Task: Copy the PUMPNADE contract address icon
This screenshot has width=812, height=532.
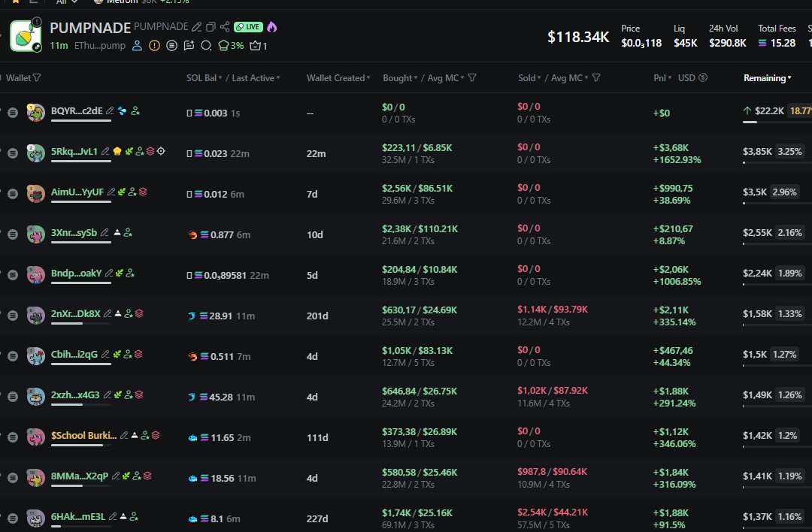Action: tap(211, 27)
